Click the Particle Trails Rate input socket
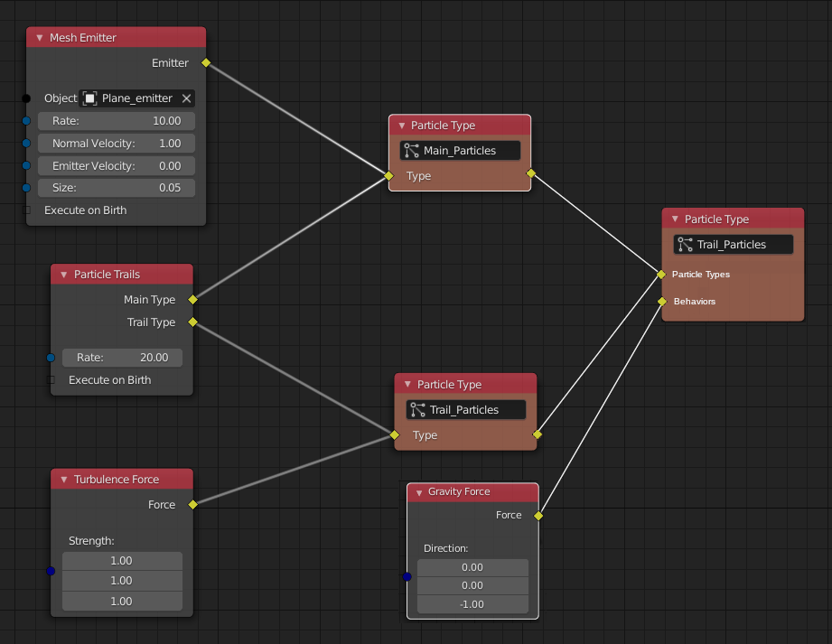The width and height of the screenshot is (832, 644). click(51, 358)
